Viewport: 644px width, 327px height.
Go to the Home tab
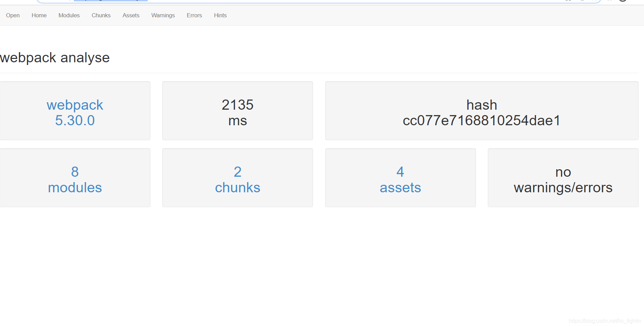(39, 15)
